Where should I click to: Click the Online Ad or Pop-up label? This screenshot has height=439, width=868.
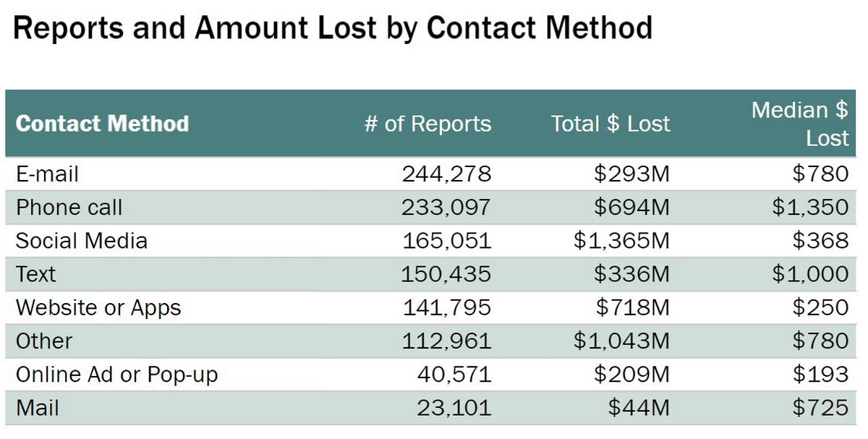click(116, 375)
